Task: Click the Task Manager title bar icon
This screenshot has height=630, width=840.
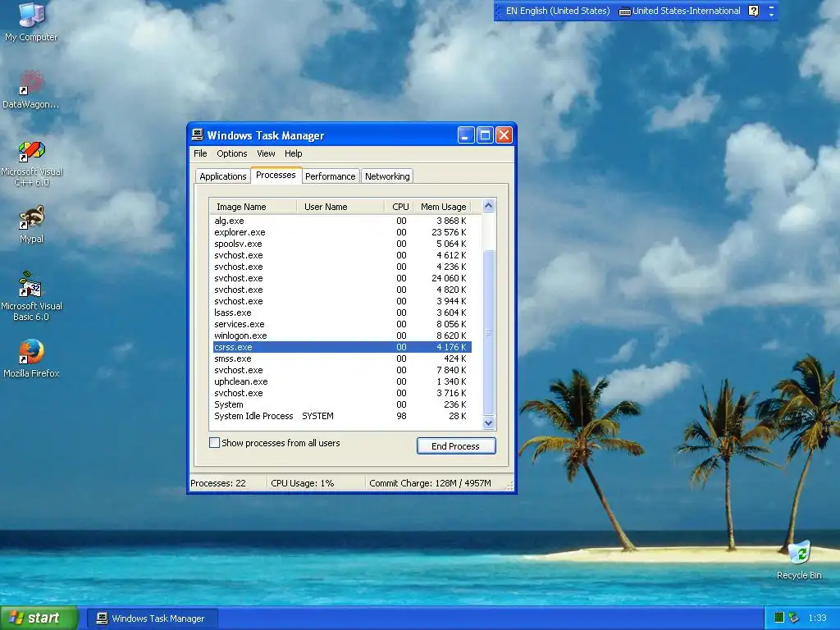Action: click(198, 135)
